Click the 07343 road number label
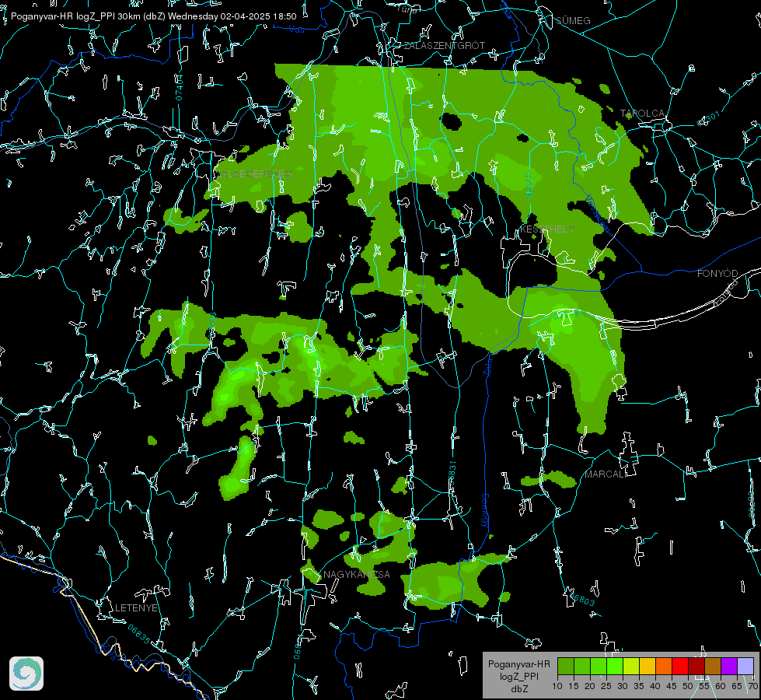Screen dimensions: 761x700 (x=529, y=187)
